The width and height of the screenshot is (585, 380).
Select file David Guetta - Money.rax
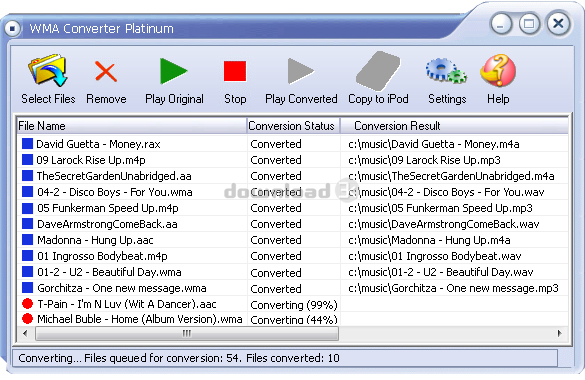[x=98, y=144]
